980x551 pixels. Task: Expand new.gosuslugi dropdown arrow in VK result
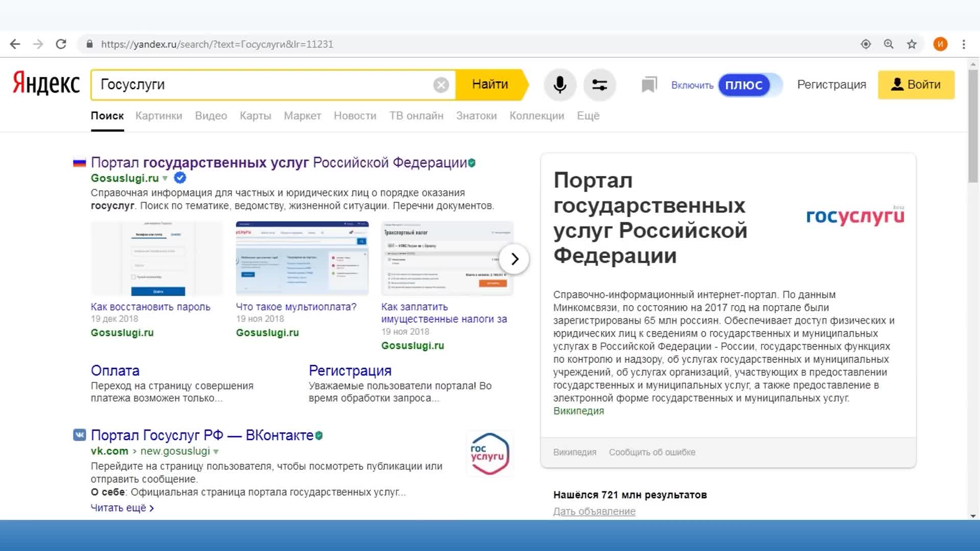[216, 452]
